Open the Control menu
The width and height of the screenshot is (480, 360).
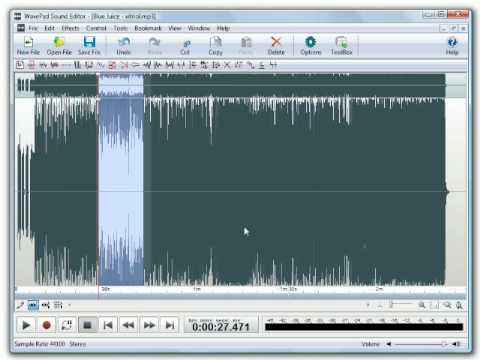(96, 28)
